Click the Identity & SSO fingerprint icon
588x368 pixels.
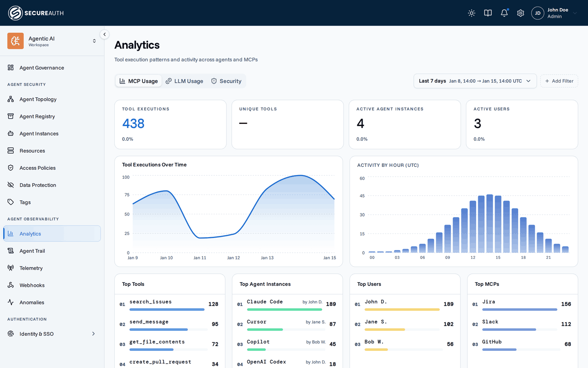click(11, 334)
